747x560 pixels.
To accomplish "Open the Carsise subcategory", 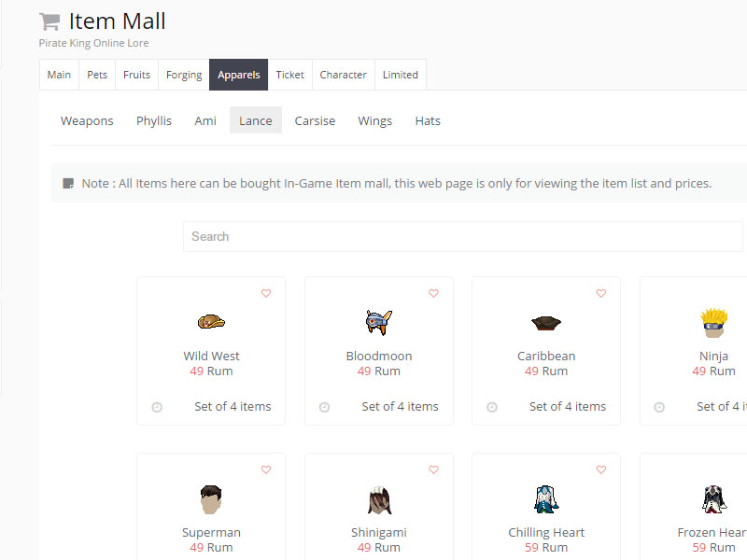I will (x=315, y=120).
